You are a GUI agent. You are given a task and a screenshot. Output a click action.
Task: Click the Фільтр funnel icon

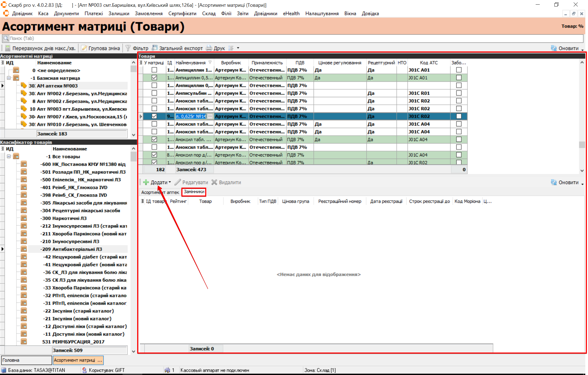pyautogui.click(x=128, y=48)
